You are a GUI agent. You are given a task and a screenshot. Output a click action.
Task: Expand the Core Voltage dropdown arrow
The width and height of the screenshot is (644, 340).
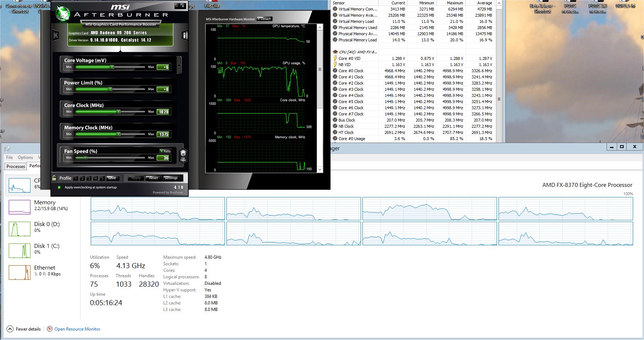click(x=179, y=66)
